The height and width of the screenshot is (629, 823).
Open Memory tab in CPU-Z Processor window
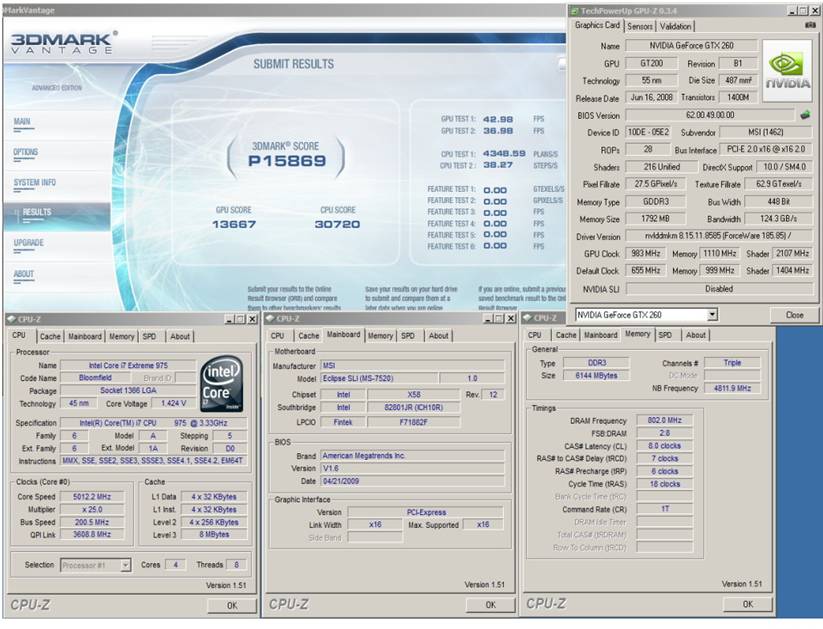click(x=121, y=337)
